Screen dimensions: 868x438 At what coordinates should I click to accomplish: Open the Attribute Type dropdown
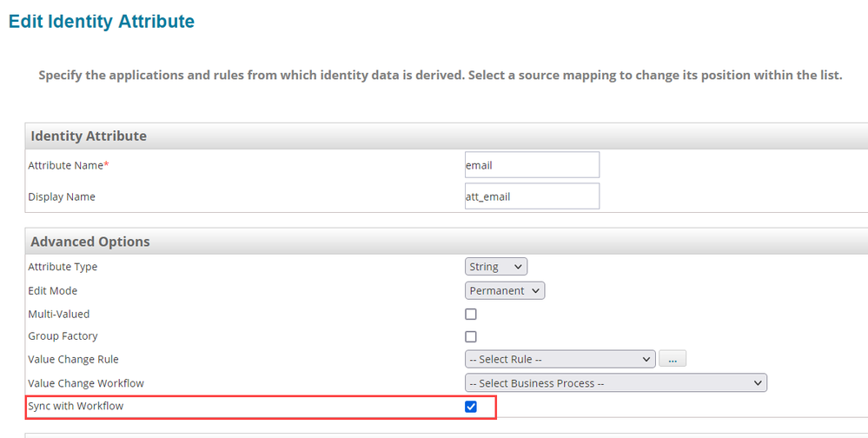pyautogui.click(x=496, y=267)
